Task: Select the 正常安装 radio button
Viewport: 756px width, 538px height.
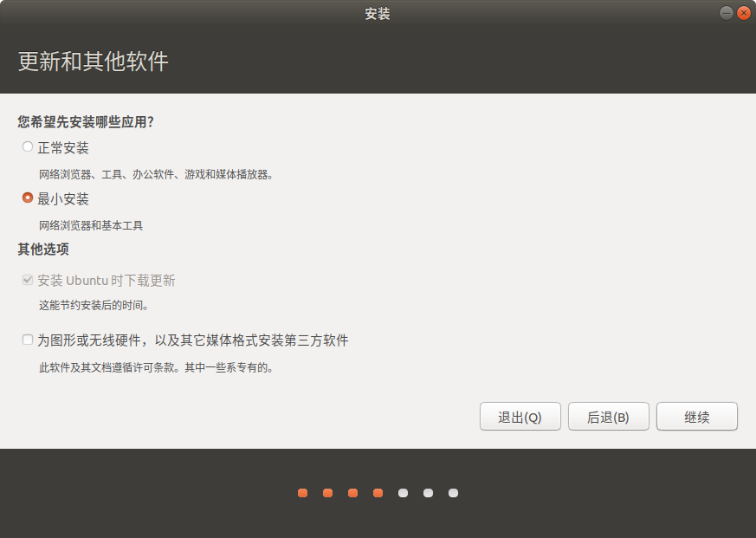Action: [x=28, y=146]
